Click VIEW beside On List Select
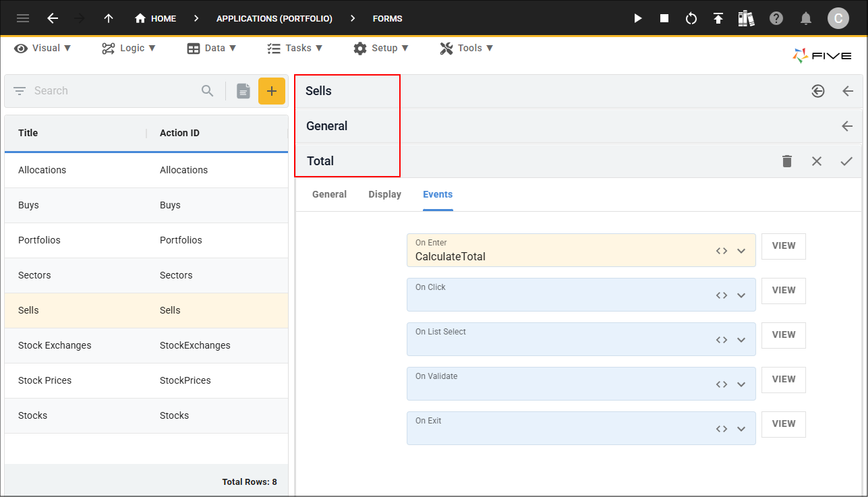The width and height of the screenshot is (868, 497). click(x=784, y=335)
